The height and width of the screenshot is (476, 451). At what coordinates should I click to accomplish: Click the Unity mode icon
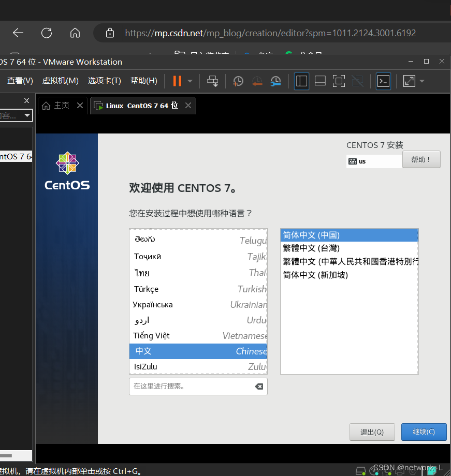pyautogui.click(x=357, y=81)
